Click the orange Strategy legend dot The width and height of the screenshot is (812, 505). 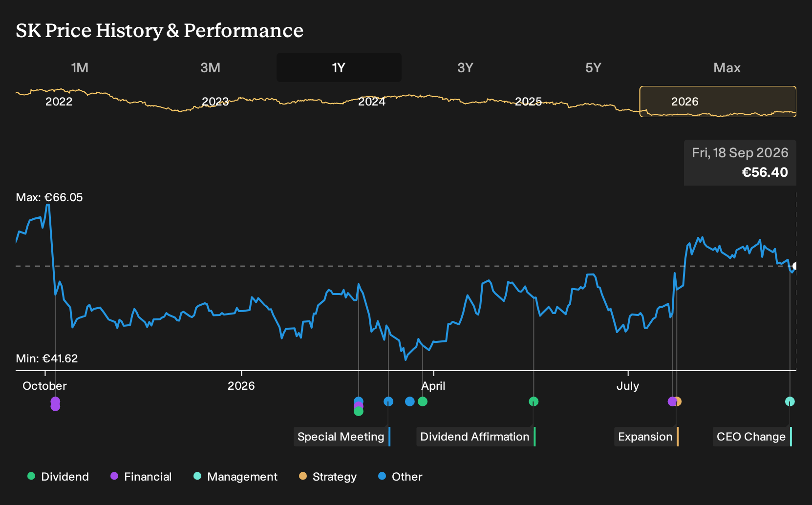click(303, 476)
